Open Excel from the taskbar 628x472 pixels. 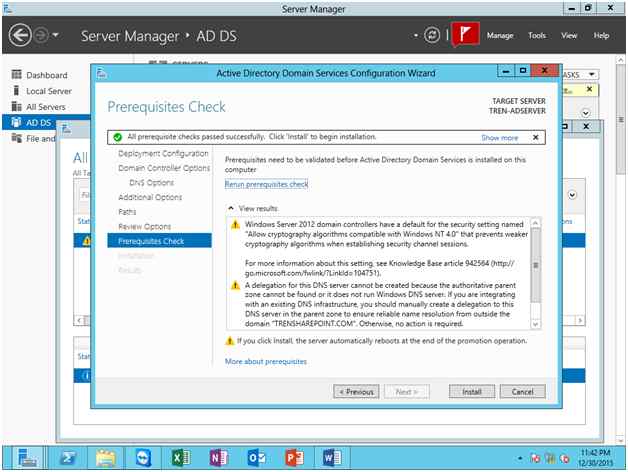point(181,458)
